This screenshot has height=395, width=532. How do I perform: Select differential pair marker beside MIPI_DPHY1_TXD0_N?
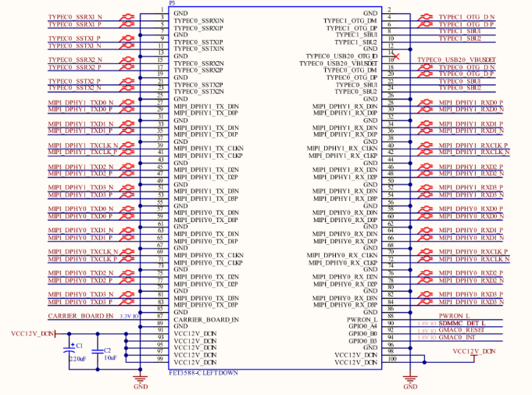[127, 102]
